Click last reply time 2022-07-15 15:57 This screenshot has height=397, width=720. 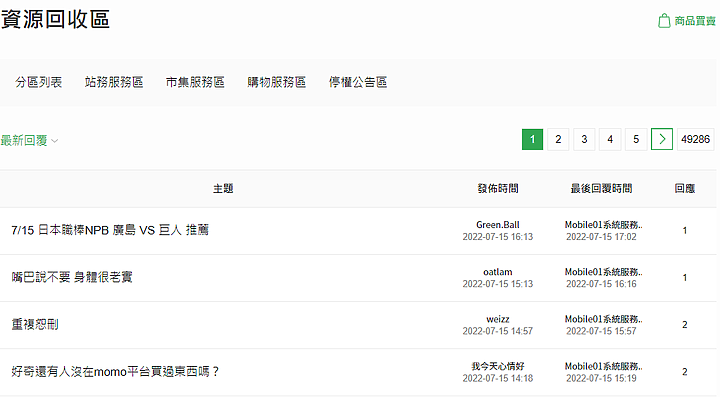point(601,331)
